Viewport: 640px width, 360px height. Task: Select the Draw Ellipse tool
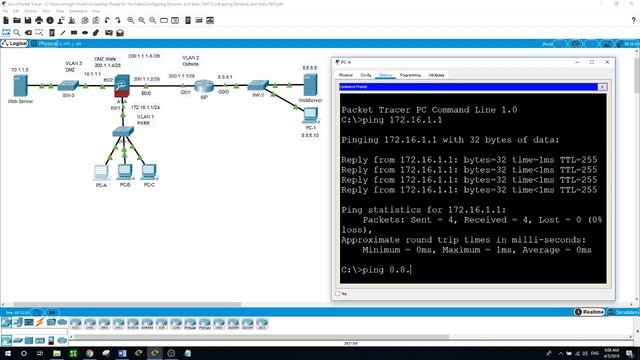click(x=85, y=32)
